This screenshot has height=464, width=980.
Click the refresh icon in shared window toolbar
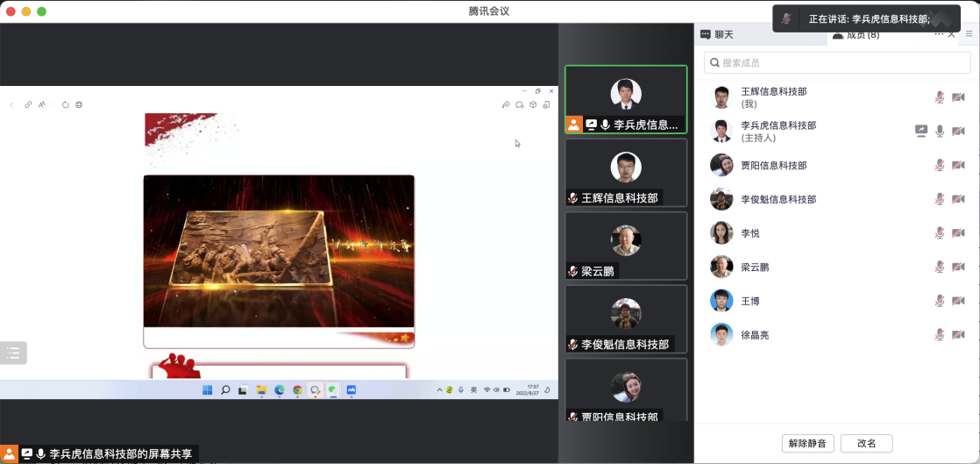65,104
